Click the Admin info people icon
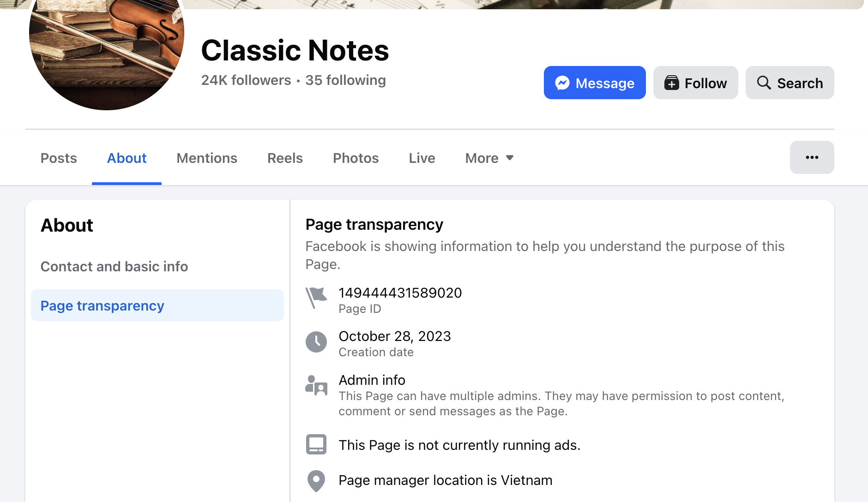This screenshot has height=502, width=868. pos(316,385)
